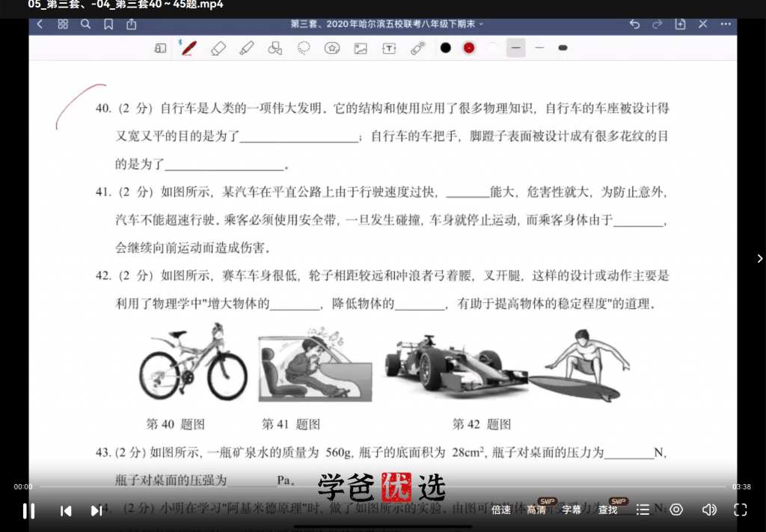Select the Eraser tool
The image size is (766, 532).
(218, 48)
